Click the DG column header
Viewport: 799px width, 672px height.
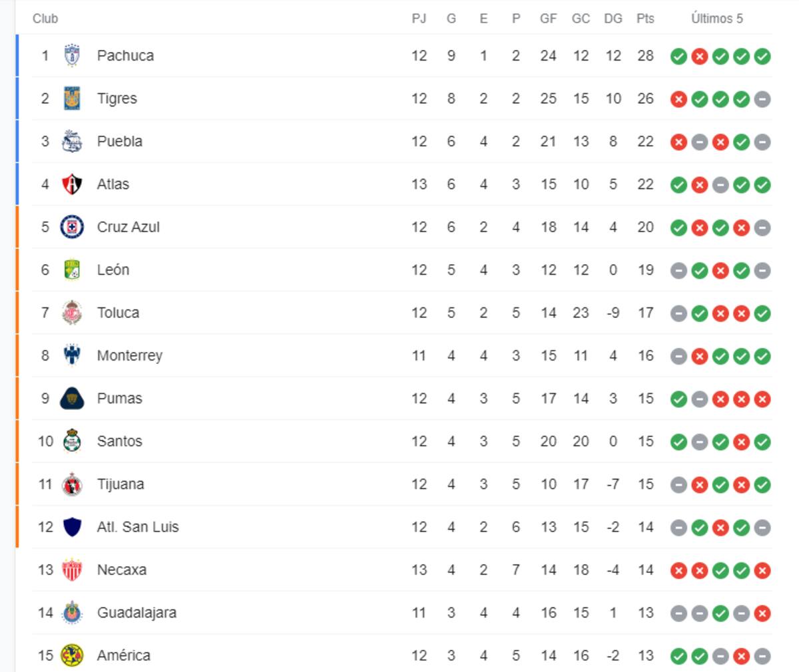pyautogui.click(x=613, y=19)
